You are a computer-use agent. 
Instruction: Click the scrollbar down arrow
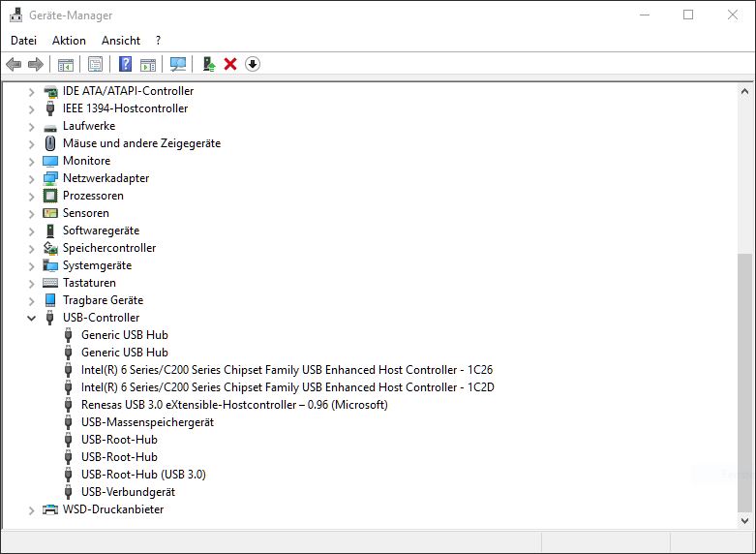[x=744, y=521]
